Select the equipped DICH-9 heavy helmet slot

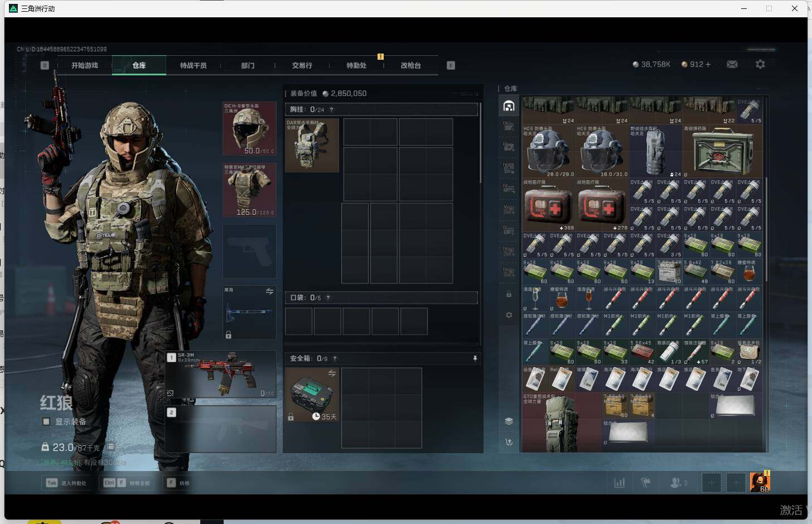249,128
